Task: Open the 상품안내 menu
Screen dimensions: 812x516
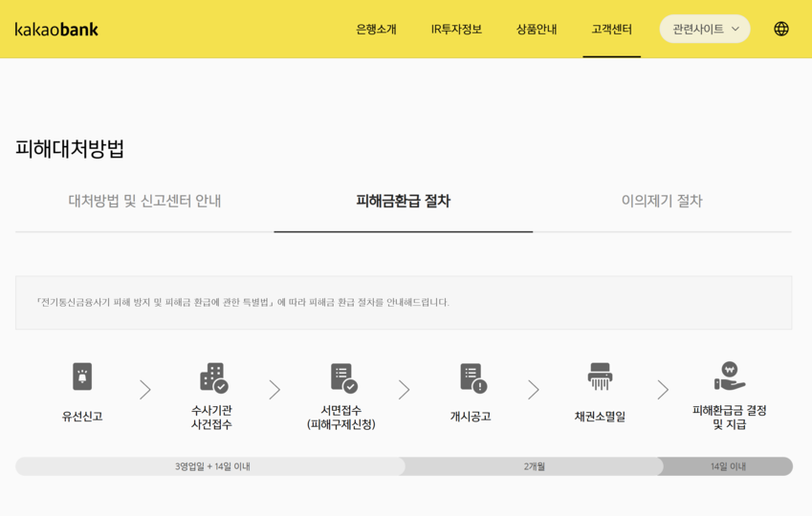Action: [x=537, y=29]
